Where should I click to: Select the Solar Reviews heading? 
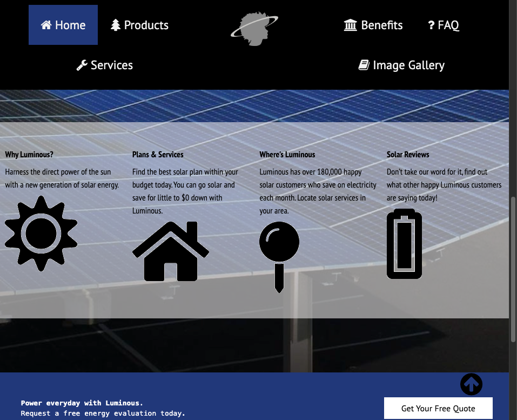click(408, 155)
